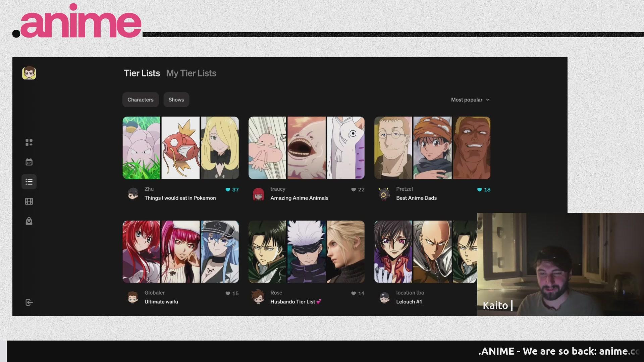This screenshot has height=362, width=644.
Task: Open Pretzel's avatar
Action: pos(384,194)
